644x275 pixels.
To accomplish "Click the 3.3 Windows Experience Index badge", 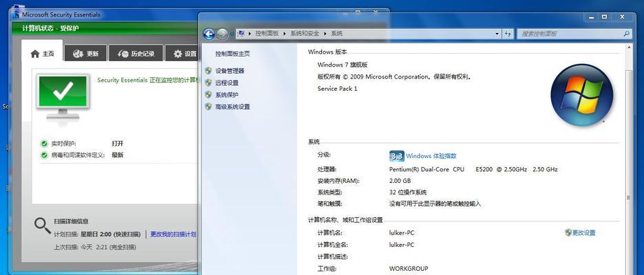I will point(396,156).
